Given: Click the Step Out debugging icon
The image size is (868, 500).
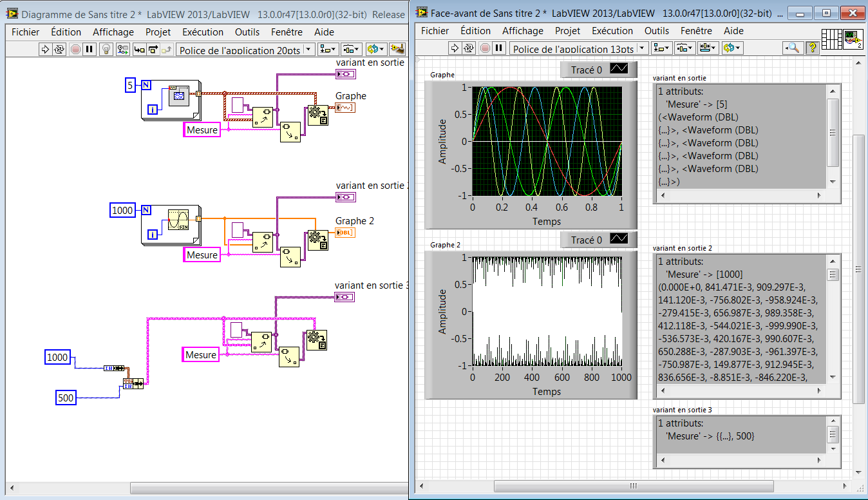Looking at the screenshot, I should pyautogui.click(x=167, y=49).
